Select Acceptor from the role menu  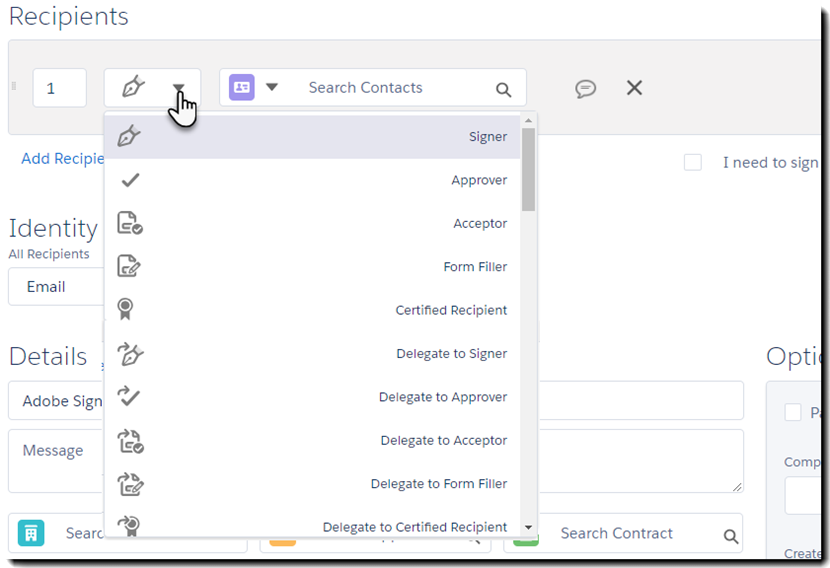(x=480, y=223)
